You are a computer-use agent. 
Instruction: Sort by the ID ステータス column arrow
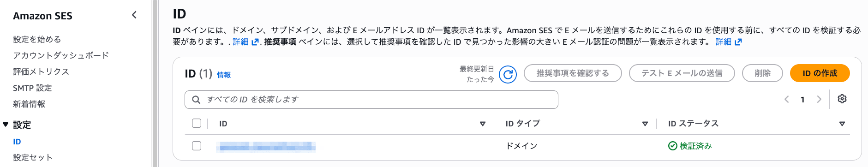coord(842,124)
